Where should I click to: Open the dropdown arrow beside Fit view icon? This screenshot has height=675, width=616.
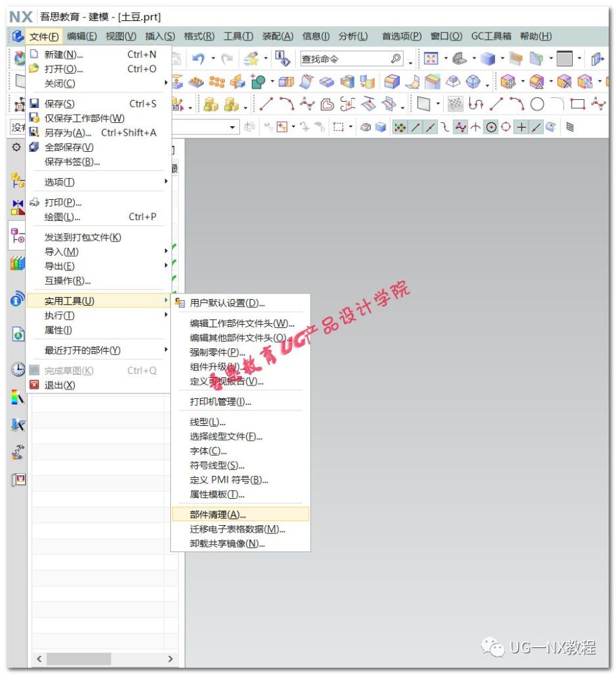(446, 57)
